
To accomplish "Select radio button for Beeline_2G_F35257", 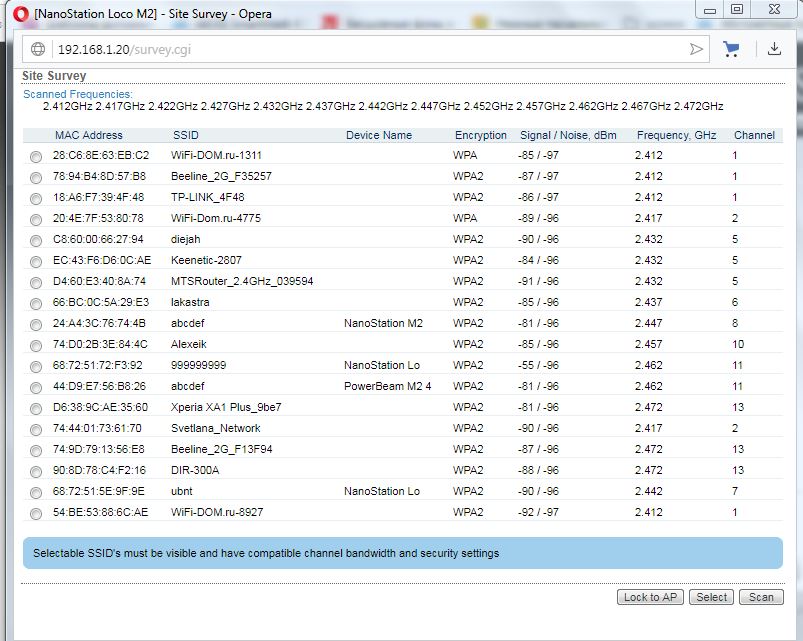I will 36,178.
